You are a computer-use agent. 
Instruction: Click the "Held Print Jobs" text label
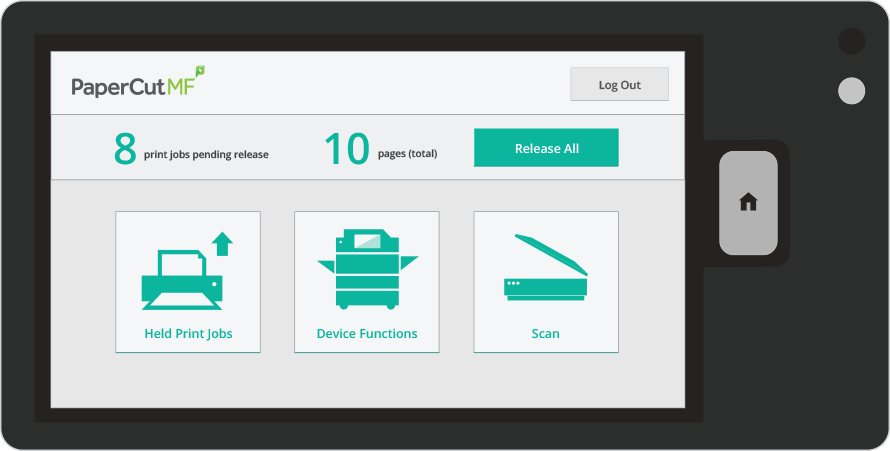[x=188, y=334]
